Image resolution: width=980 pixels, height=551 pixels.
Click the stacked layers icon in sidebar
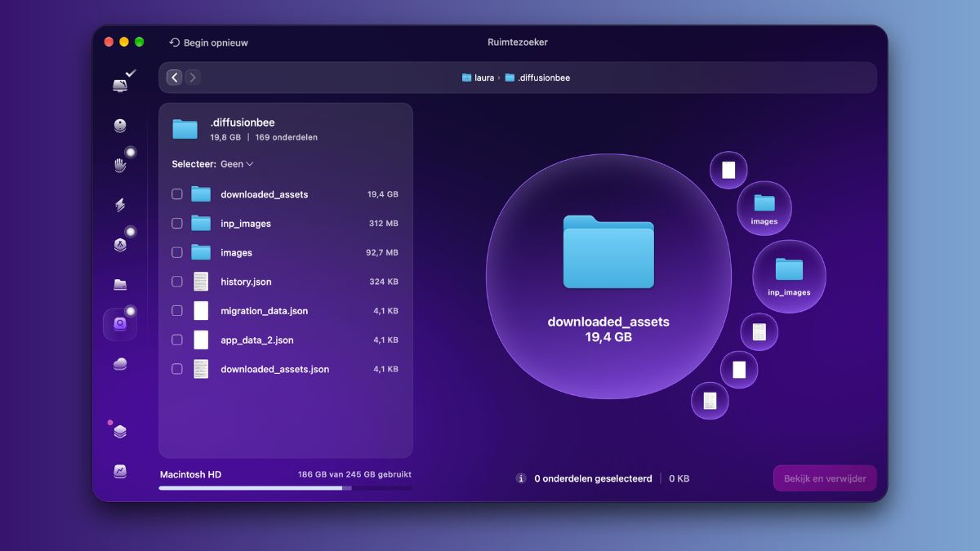[x=120, y=431]
